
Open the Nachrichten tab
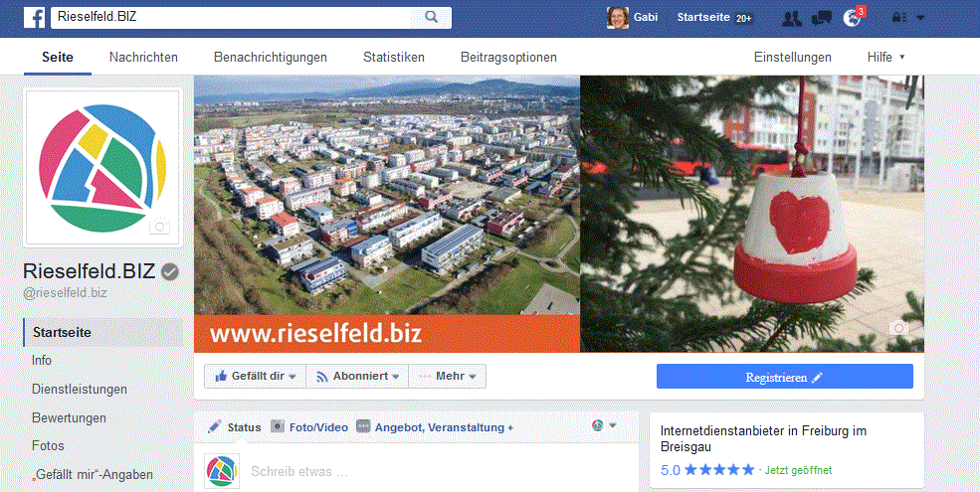click(x=143, y=57)
